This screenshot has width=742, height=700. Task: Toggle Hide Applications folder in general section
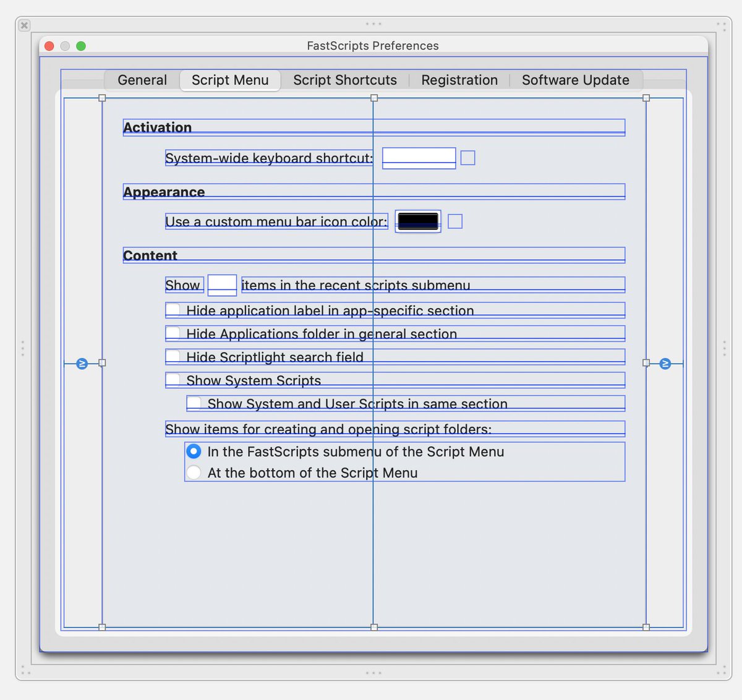pos(173,333)
